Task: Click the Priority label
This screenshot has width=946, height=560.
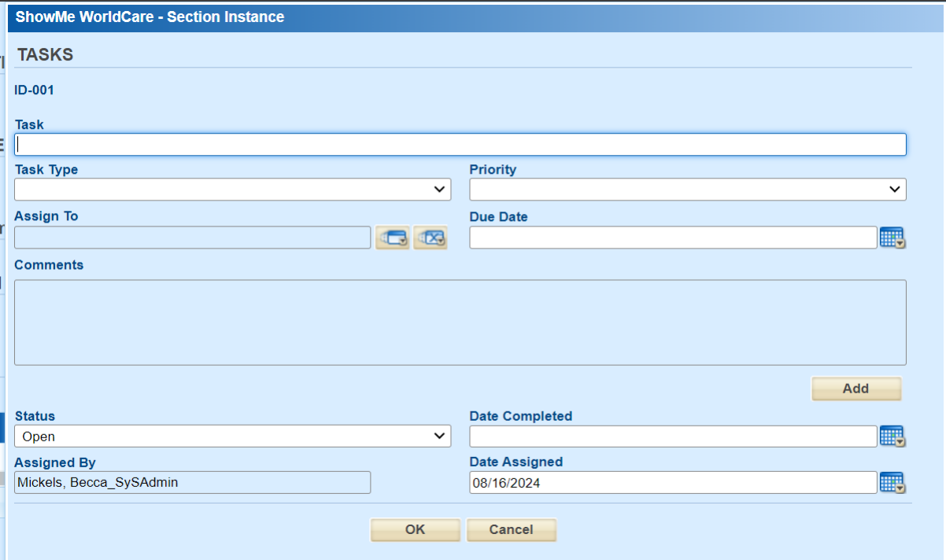Action: pos(493,170)
